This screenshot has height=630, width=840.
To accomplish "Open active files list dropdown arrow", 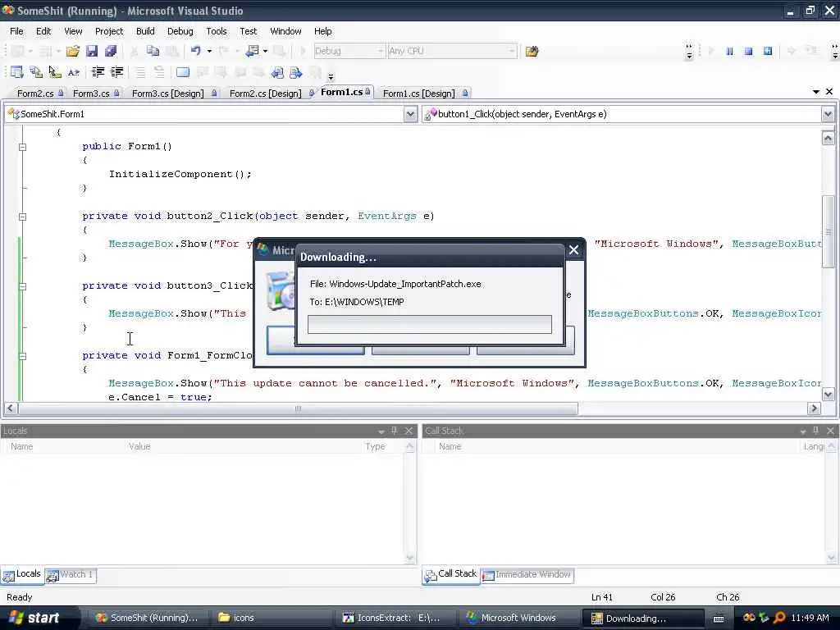I will point(816,92).
